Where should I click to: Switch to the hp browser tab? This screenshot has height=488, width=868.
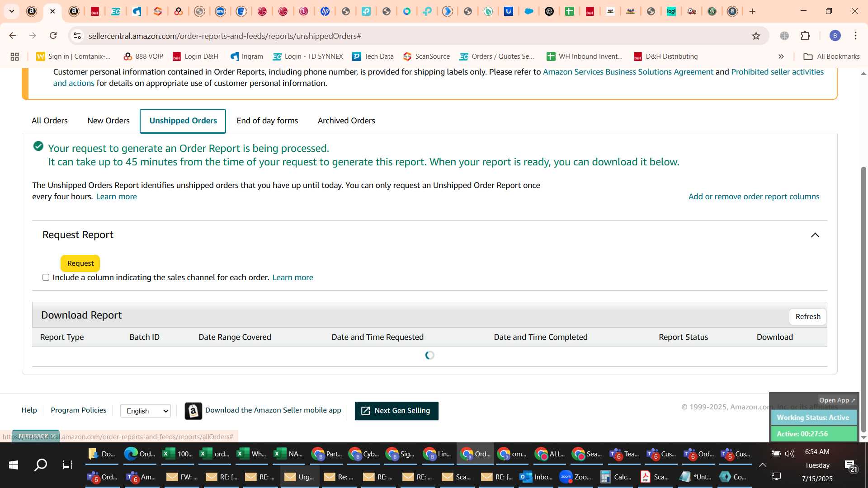[325, 11]
